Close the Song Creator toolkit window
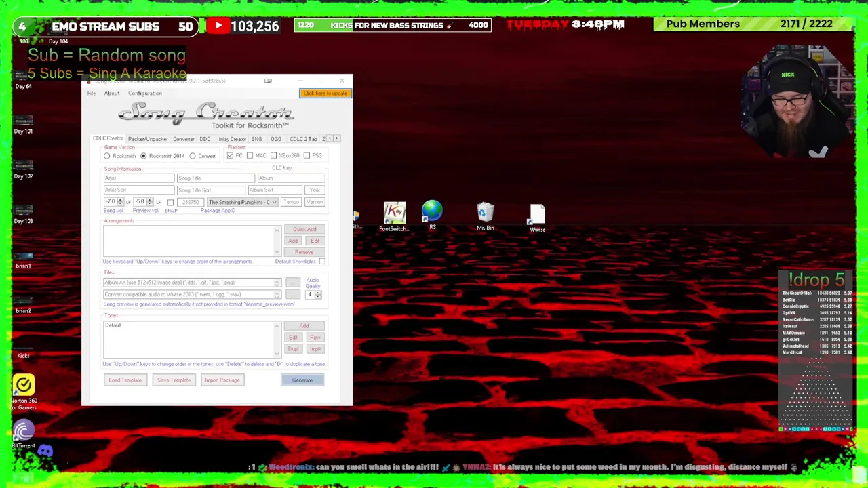868x488 pixels. pyautogui.click(x=342, y=81)
